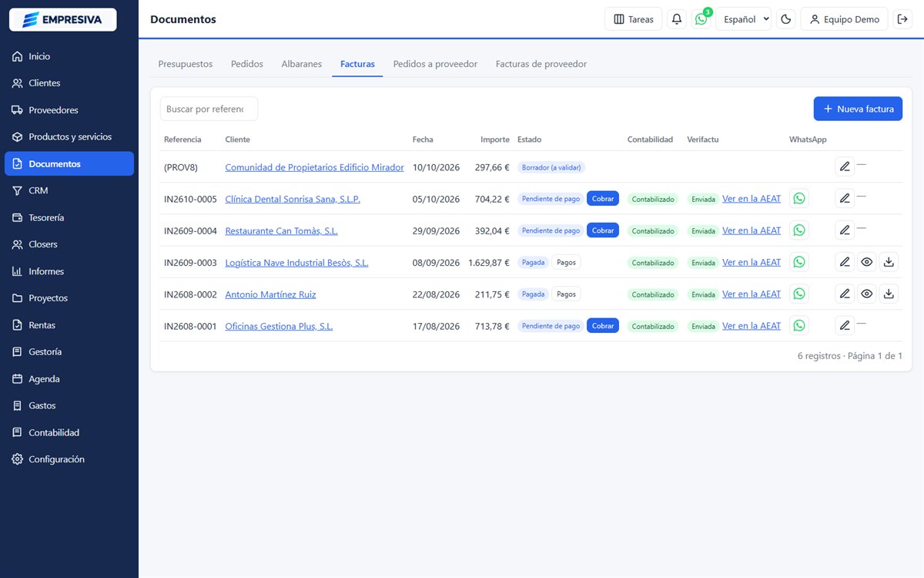This screenshot has height=578, width=924.
Task: Open the Tareas board
Action: click(634, 19)
